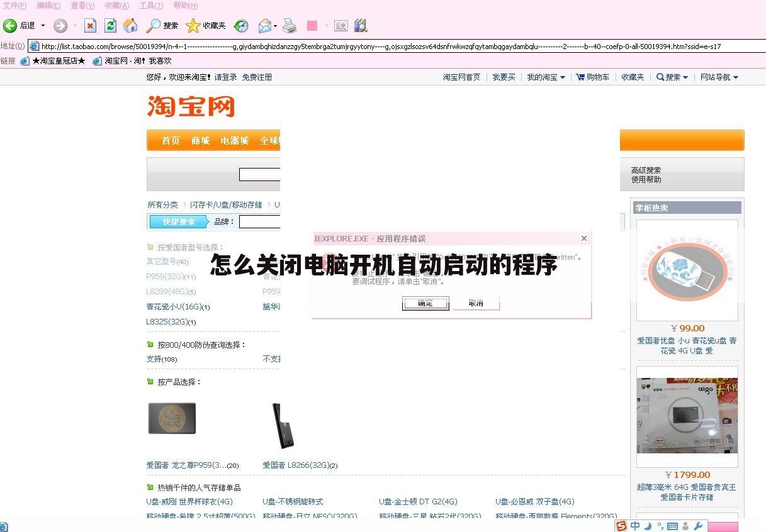Open pink icon dropdown arrow
Viewport: 766px width, 532px height.
[x=327, y=26]
